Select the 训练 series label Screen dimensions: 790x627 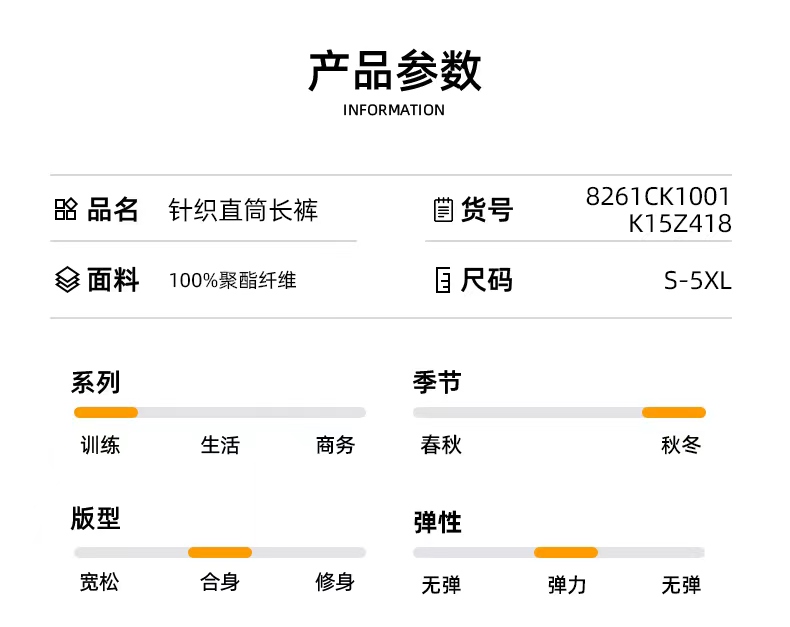click(x=100, y=445)
